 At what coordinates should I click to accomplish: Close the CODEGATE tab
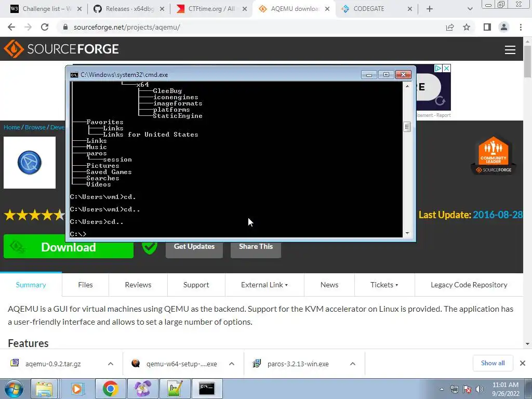tap(410, 9)
